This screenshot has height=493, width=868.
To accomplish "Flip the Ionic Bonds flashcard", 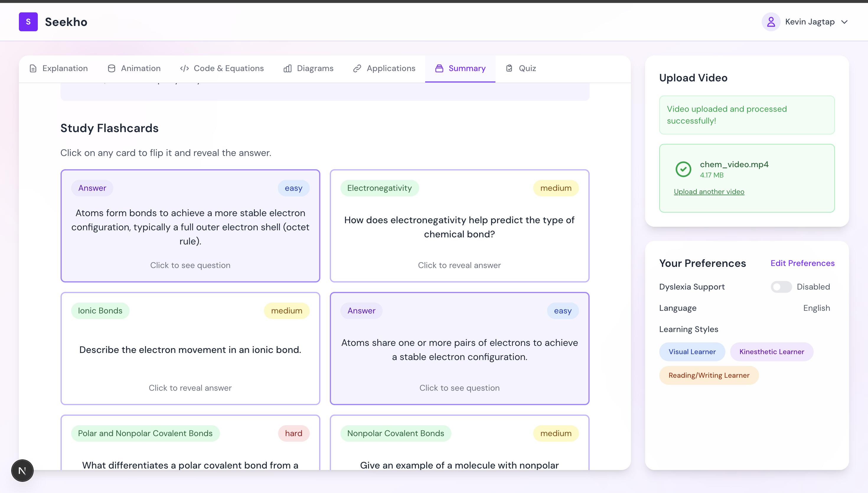I will tap(190, 349).
